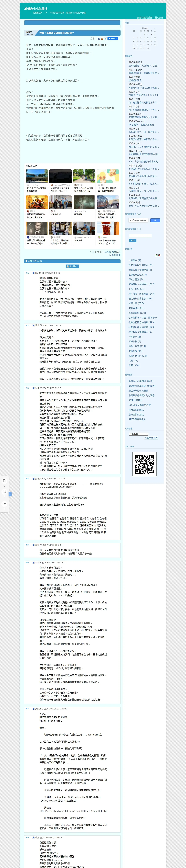186x868 pixels.
Task: Open the 手機版小小羊園地 (鏡像) link
Action: [x=141, y=381]
